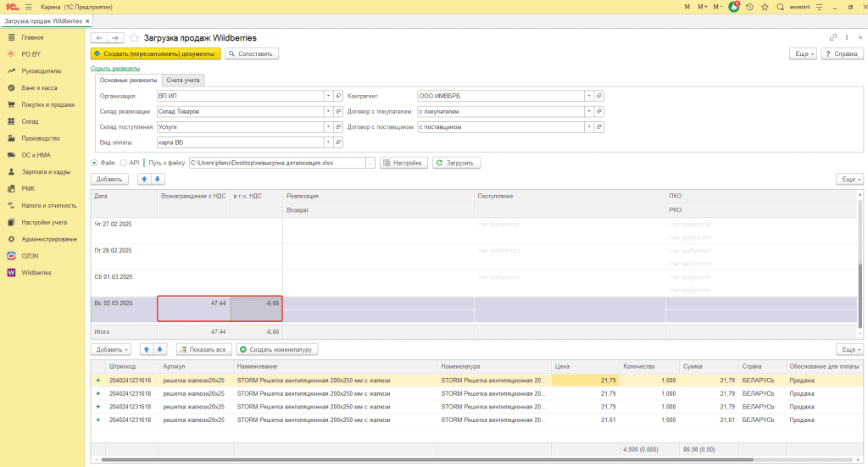Screen dimensions: 868x467
Task: Go forward with the right arrow button
Action: pos(115,37)
